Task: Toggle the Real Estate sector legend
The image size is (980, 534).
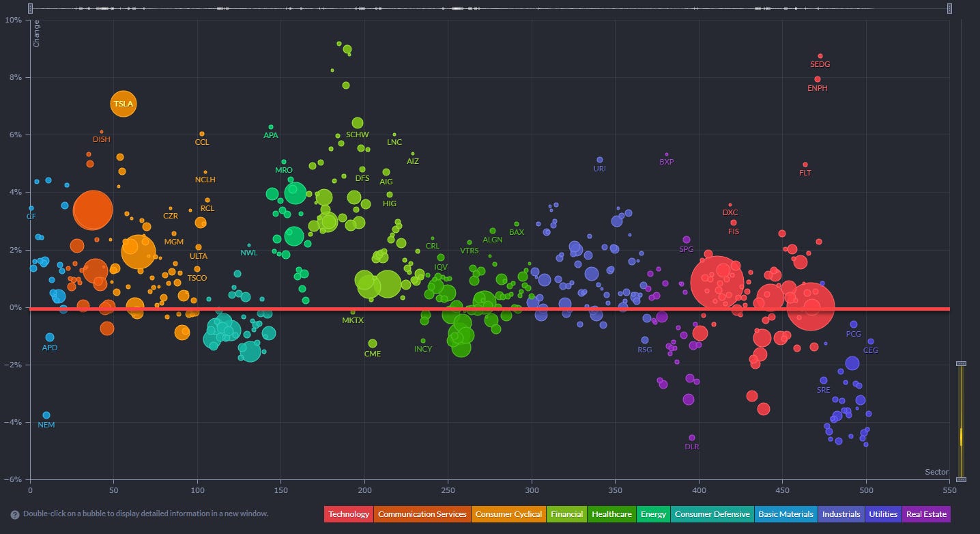Action: (926, 514)
